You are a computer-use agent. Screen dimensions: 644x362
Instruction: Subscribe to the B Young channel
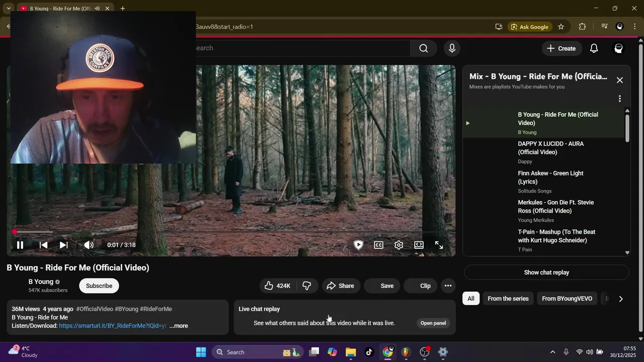[x=99, y=286]
